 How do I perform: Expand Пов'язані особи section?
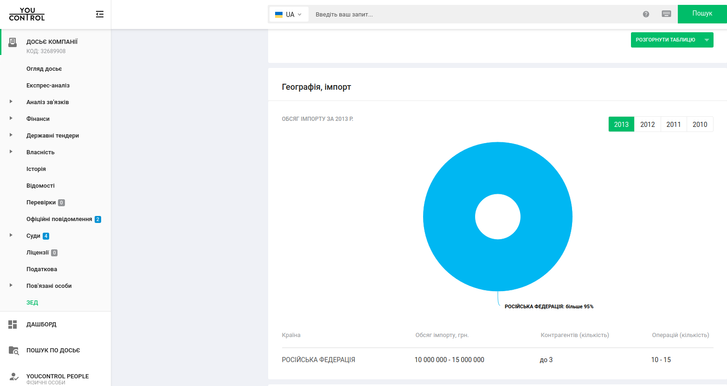point(11,285)
